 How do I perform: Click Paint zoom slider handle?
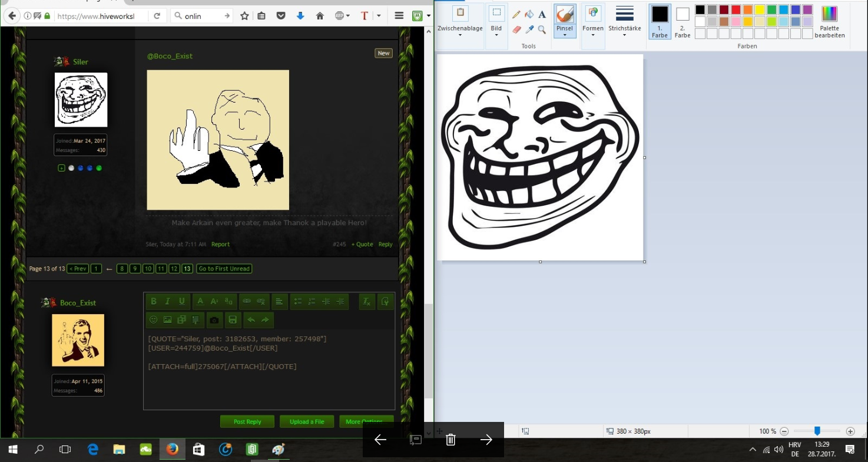point(817,431)
